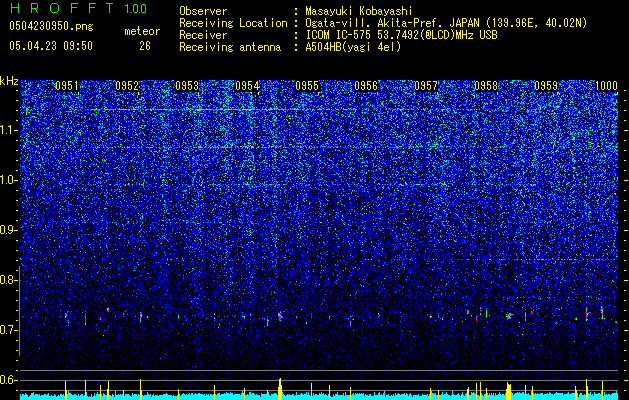The width and height of the screenshot is (629, 400).
Task: Click the 0955 time marker
Action: tap(307, 86)
